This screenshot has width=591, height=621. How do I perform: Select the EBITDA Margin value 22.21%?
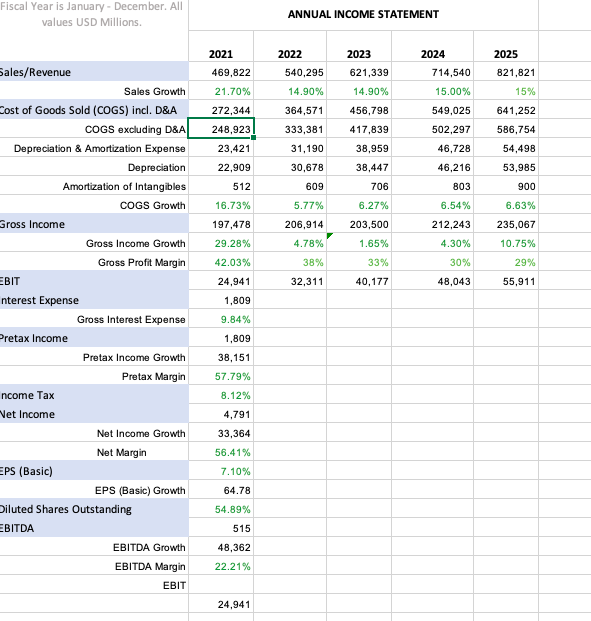[221, 566]
